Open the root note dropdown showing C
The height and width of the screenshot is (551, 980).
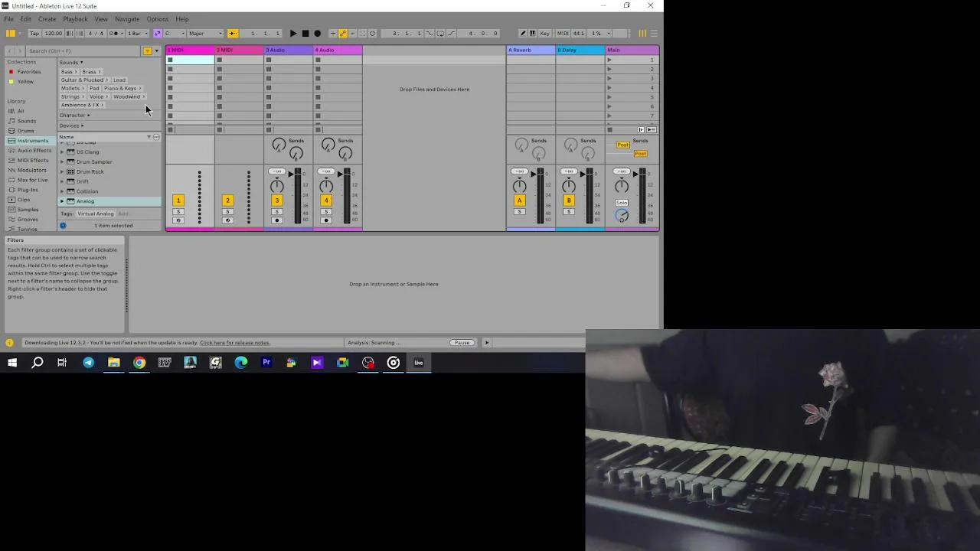point(175,34)
